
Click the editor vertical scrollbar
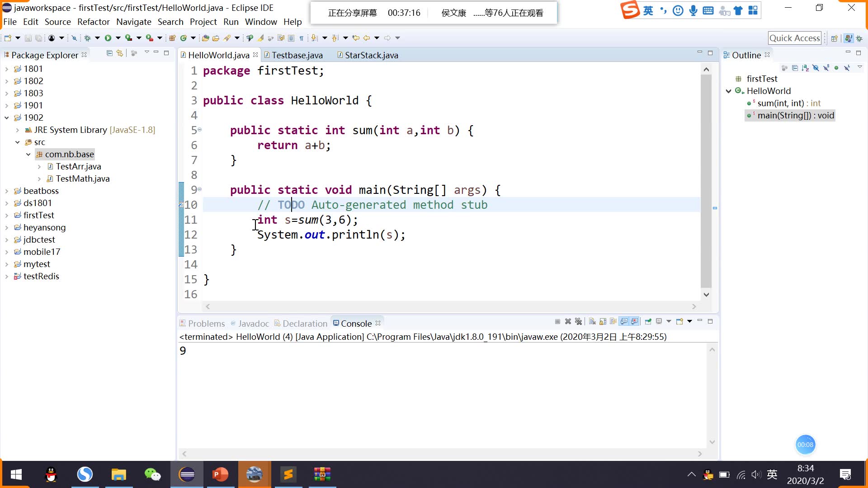pyautogui.click(x=706, y=181)
